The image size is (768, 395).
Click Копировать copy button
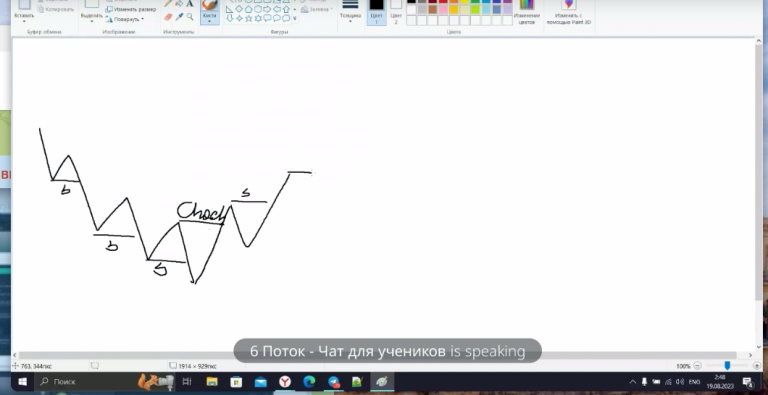point(56,9)
